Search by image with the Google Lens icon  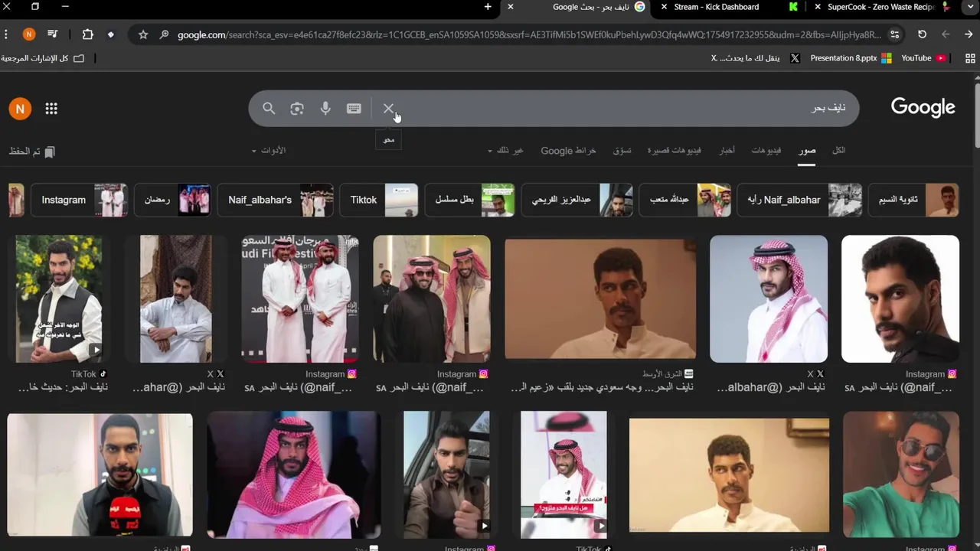pyautogui.click(x=297, y=109)
